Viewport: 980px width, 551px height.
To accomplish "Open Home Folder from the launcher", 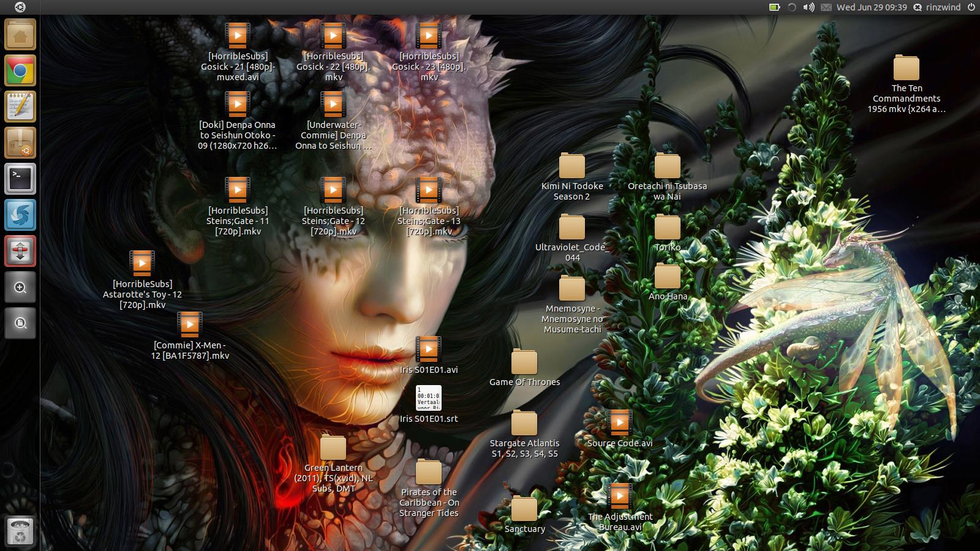I will pyautogui.click(x=20, y=34).
